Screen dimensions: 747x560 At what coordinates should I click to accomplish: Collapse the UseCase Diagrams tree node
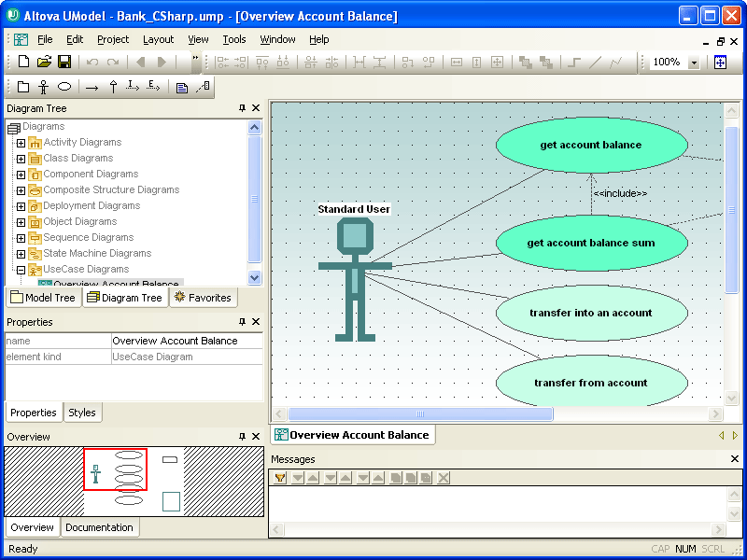pos(21,270)
